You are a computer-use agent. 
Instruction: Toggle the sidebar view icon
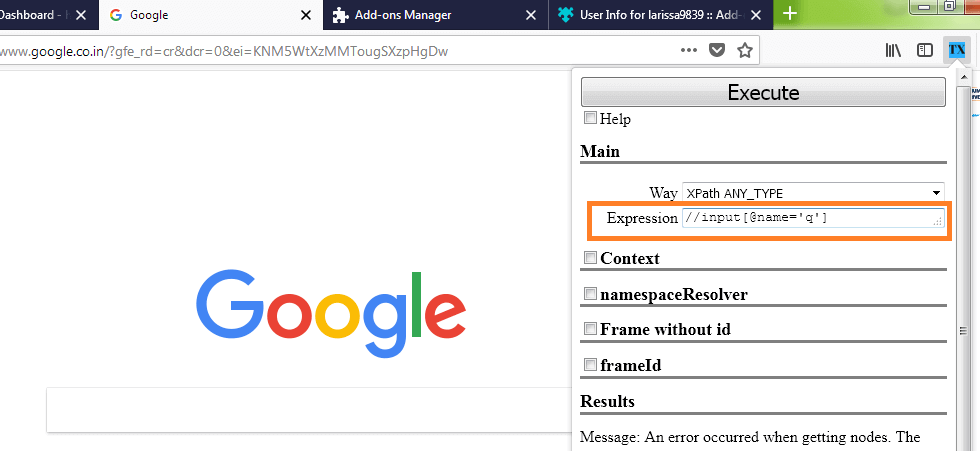(925, 51)
